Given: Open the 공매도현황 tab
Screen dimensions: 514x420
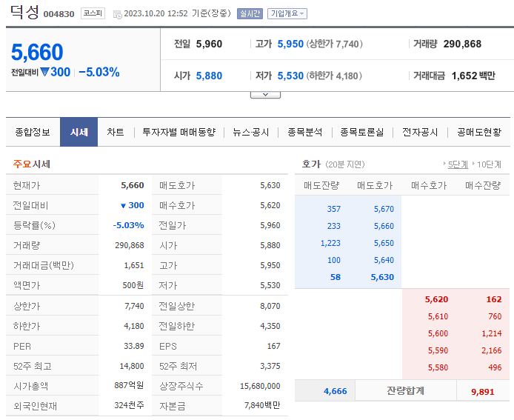Looking at the screenshot, I should (479, 132).
